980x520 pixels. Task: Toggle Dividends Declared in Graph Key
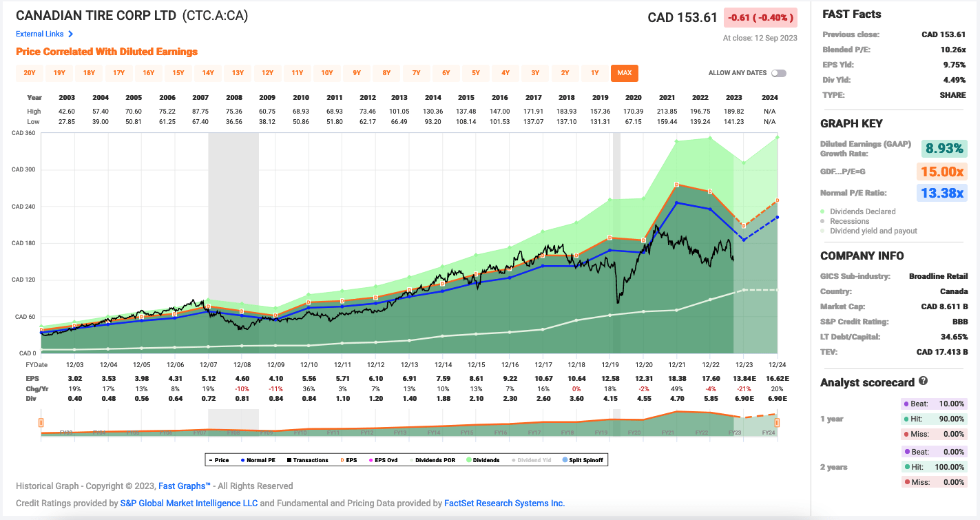[x=858, y=211]
